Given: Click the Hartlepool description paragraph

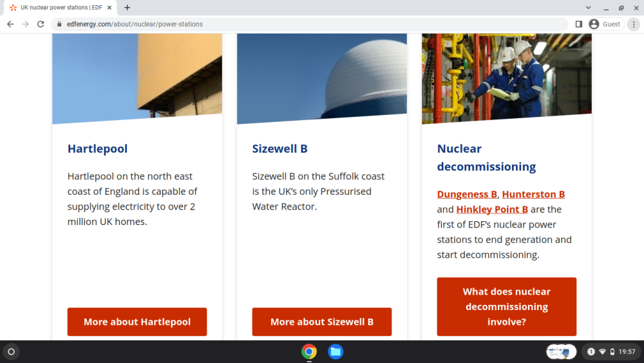Looking at the screenshot, I should coord(132,199).
